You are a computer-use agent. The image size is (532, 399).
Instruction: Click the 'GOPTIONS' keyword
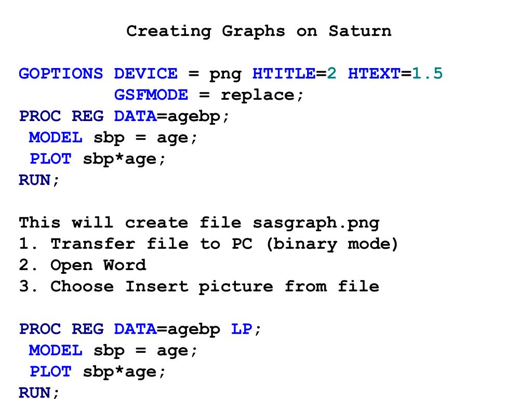click(x=61, y=74)
